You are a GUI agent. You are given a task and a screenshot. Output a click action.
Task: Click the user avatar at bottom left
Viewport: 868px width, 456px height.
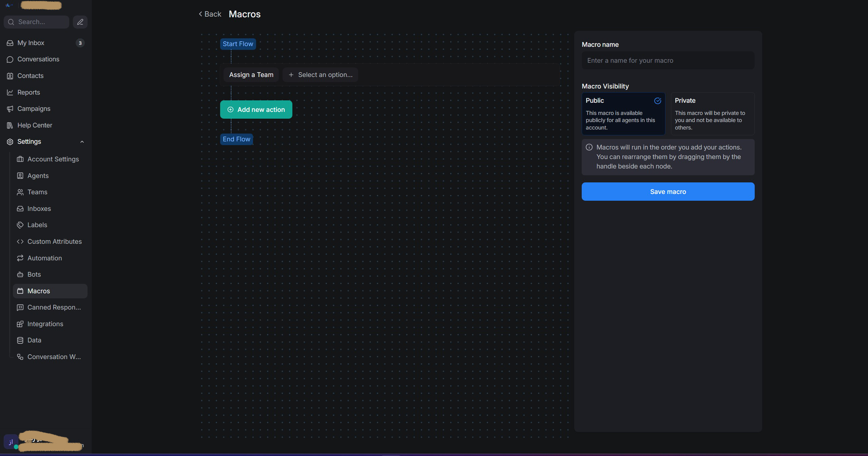tap(11, 442)
